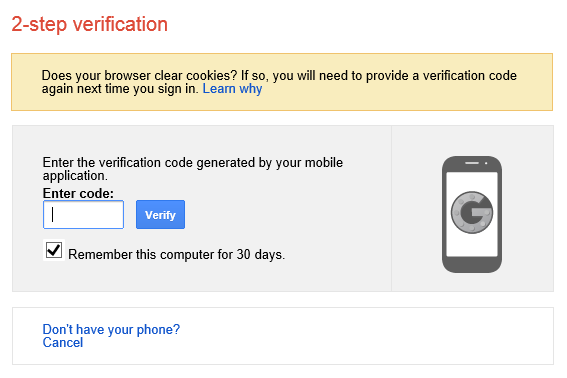Click the yellow cookie warning banner text

click(x=279, y=82)
